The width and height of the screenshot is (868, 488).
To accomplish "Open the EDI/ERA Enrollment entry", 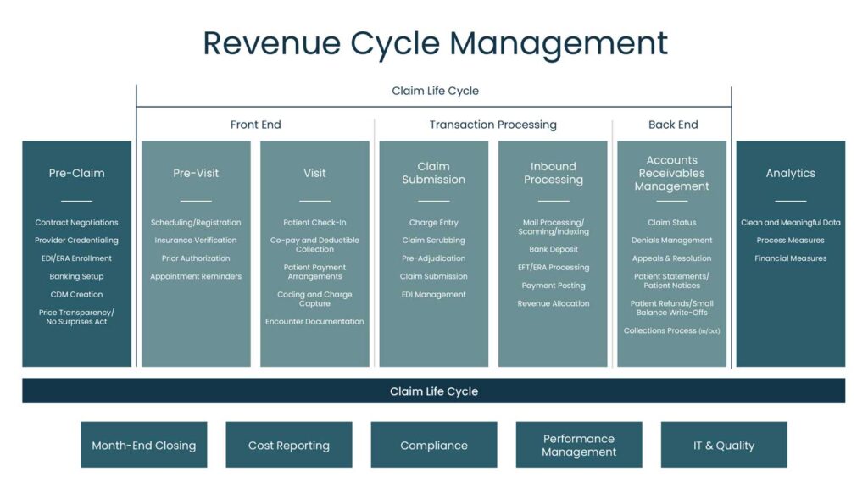I will click(76, 258).
